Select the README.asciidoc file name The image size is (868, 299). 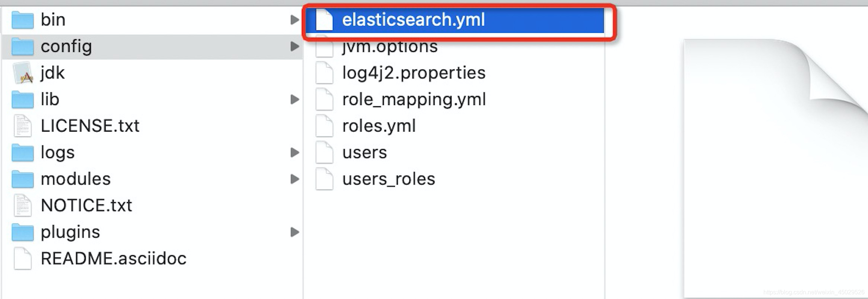pos(114,258)
